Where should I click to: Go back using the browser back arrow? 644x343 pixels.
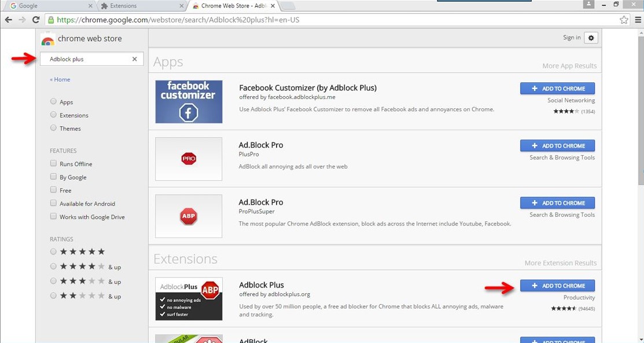click(x=8, y=20)
